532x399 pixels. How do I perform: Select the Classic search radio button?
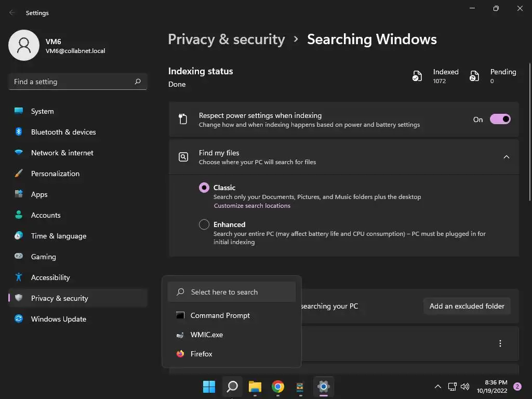coord(204,188)
